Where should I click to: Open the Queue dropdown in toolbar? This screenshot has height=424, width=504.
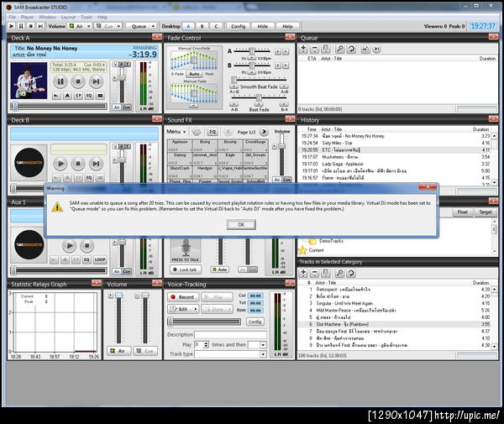[153, 26]
